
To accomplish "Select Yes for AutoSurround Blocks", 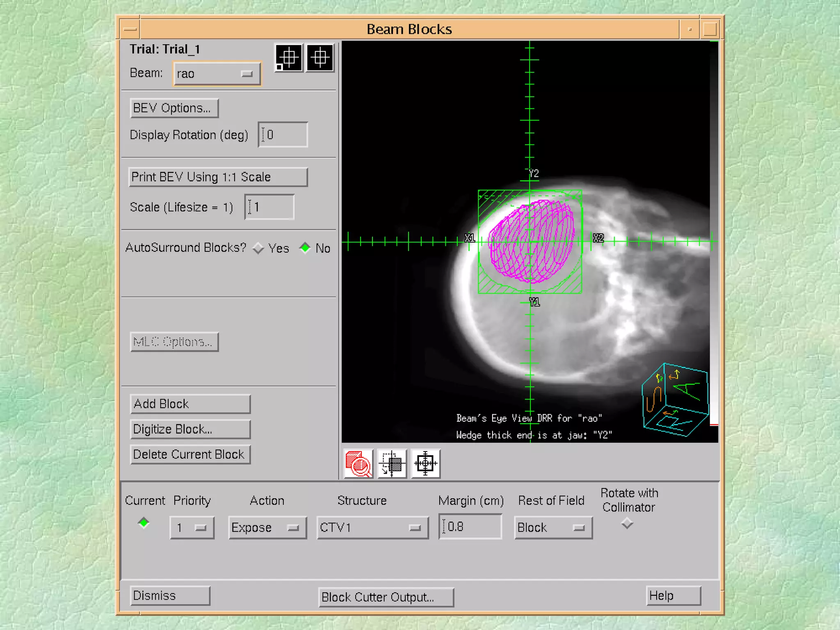I will [258, 248].
